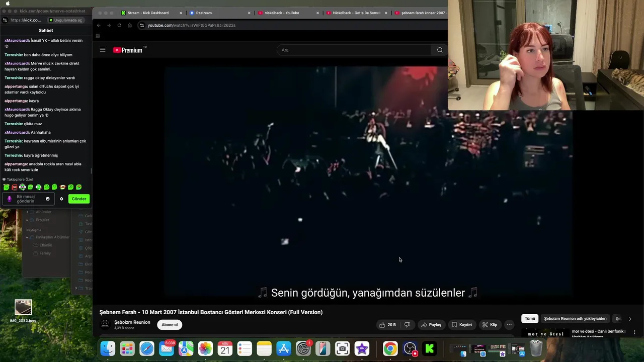Click the Klip scissors button
Viewport: 644px width, 362px height.
click(x=490, y=325)
